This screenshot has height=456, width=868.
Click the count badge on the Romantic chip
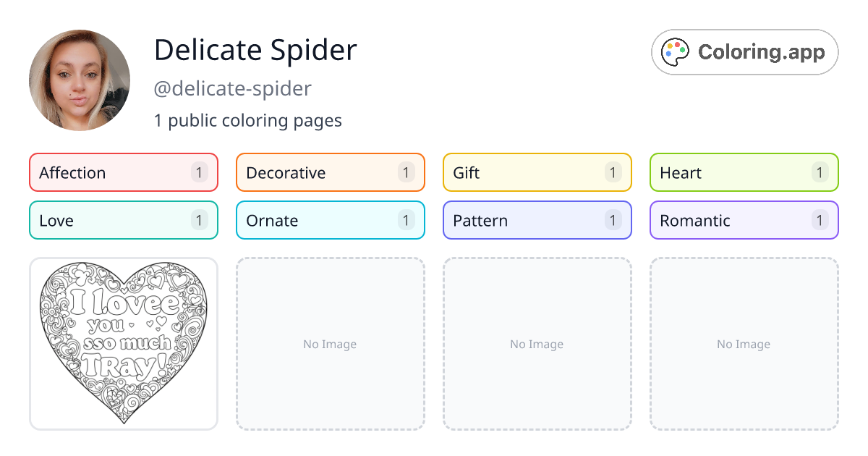[820, 220]
